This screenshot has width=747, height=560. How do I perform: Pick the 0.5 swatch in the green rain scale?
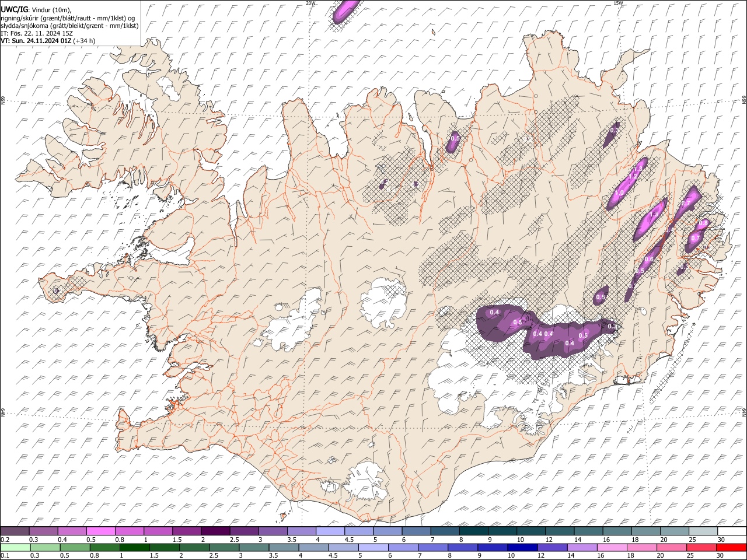coord(75,547)
